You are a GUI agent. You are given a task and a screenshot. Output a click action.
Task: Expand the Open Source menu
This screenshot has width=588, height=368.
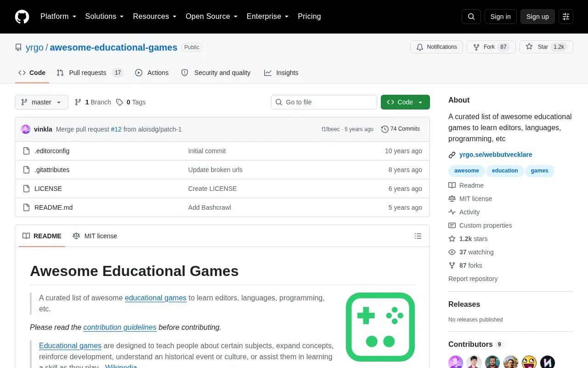pos(211,17)
